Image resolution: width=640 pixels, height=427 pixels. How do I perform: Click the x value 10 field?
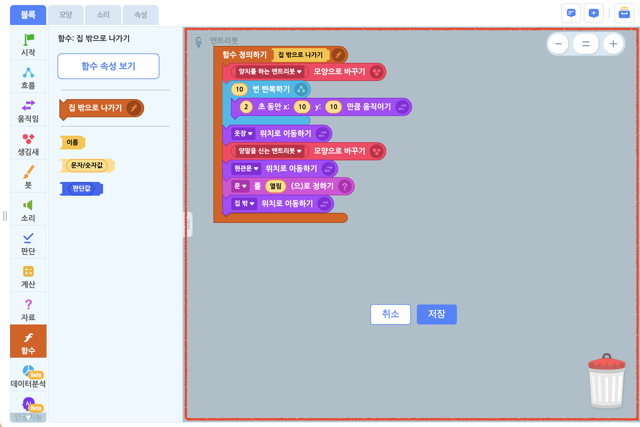[302, 107]
